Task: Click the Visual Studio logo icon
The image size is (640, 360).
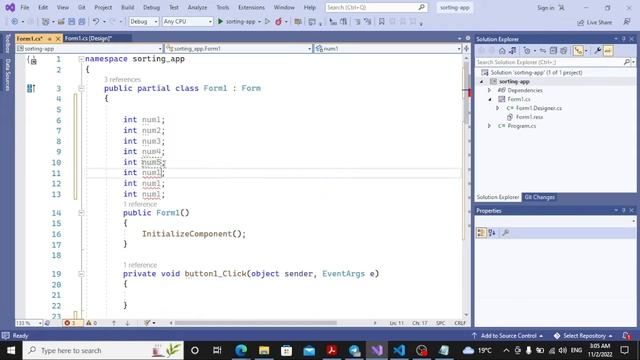Action: click(10, 7)
